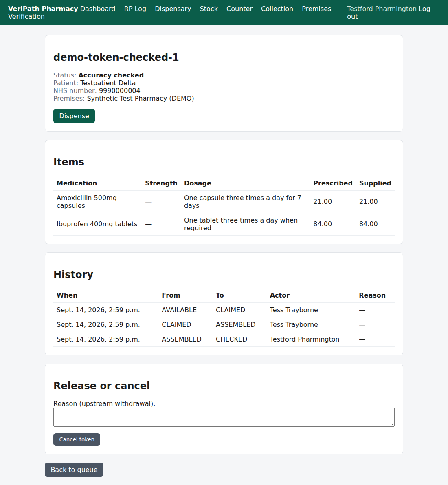
Task: Click ASSEMBLED in the History To column
Action: coord(235,324)
